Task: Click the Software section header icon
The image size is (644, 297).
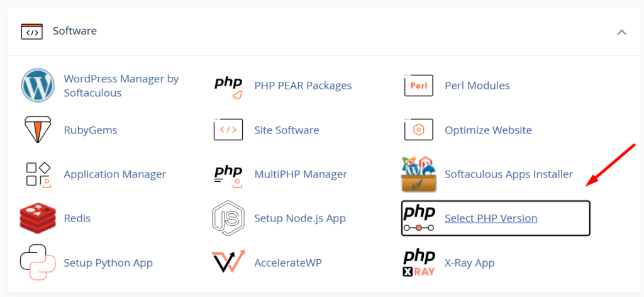Action: [31, 31]
